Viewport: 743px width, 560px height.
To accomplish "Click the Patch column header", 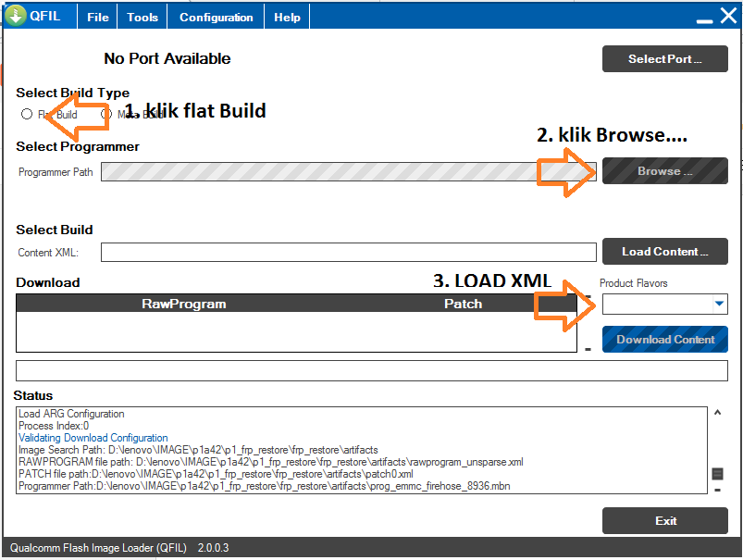I will coord(463,304).
